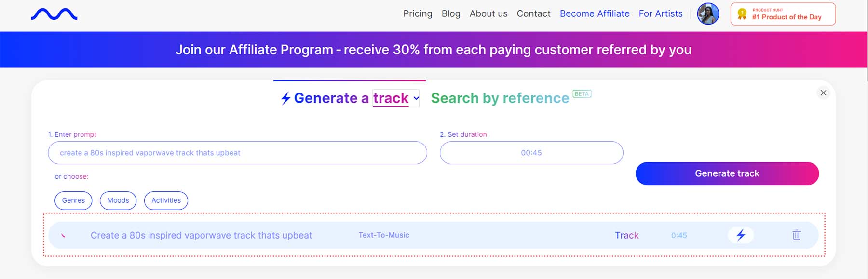Switch to Search by reference tab
The width and height of the screenshot is (868, 279).
point(500,98)
